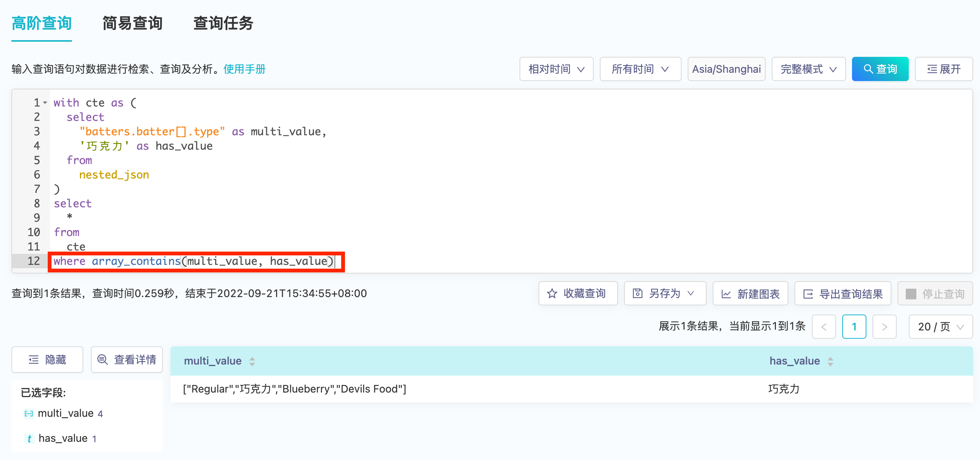Click the 查看详情 button

point(127,360)
